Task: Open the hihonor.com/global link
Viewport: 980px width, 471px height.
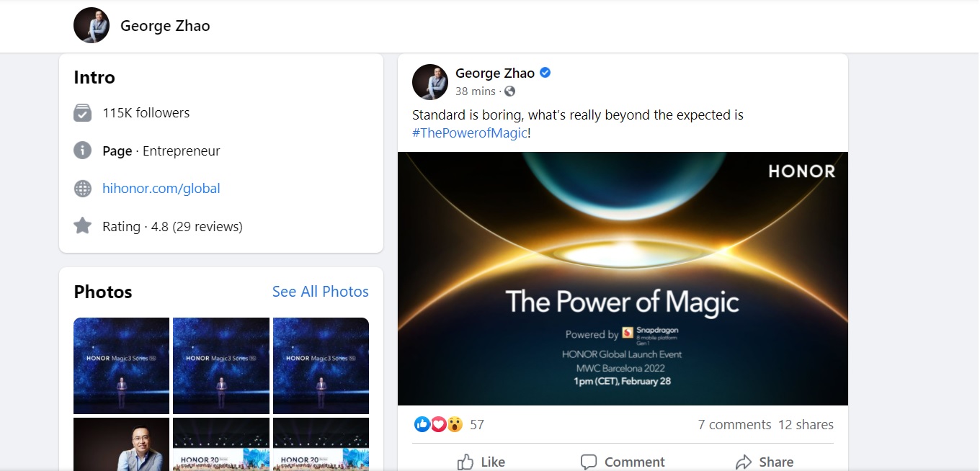Action: 161,189
